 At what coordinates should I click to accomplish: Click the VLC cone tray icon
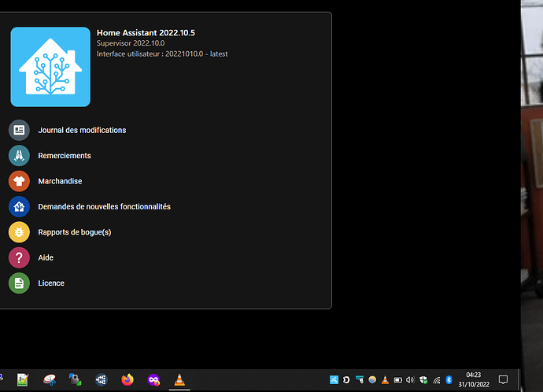click(x=385, y=380)
